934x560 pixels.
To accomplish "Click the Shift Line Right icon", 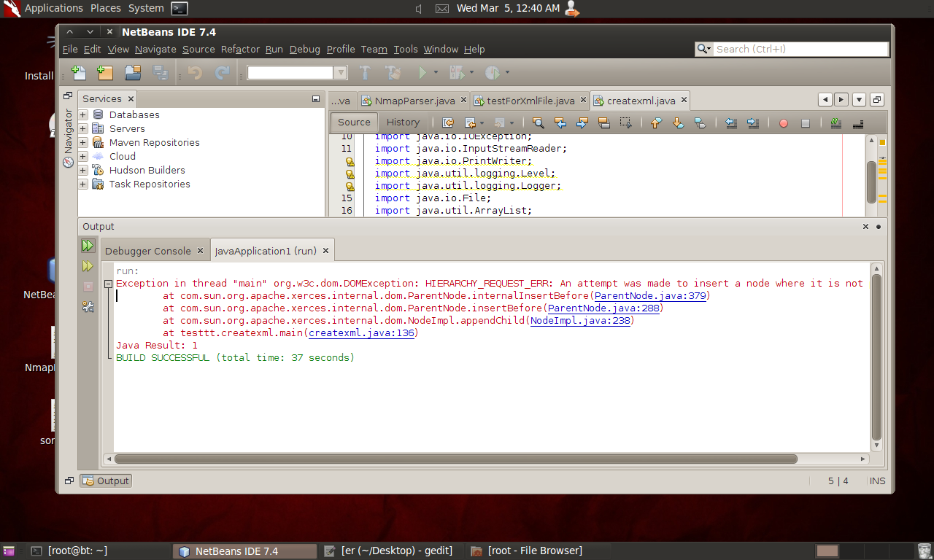I will [753, 122].
